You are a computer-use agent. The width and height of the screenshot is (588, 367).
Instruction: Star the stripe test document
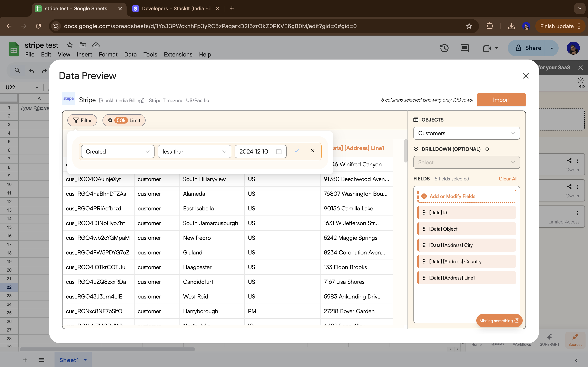(70, 45)
